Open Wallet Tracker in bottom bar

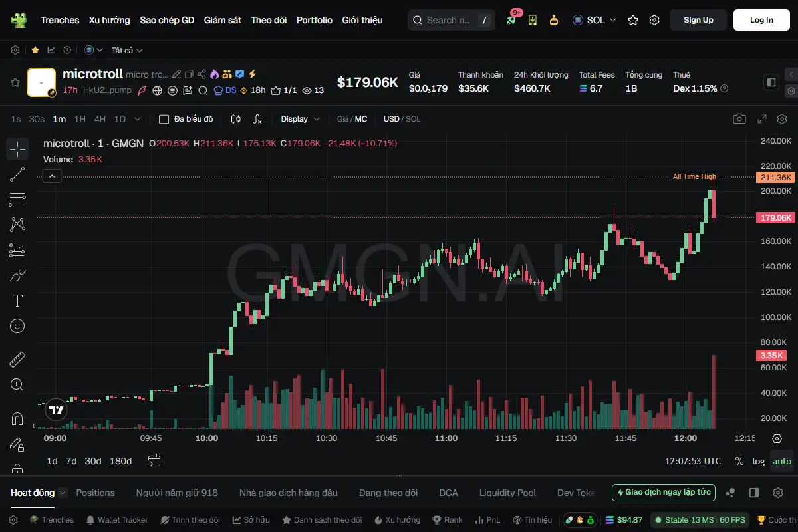116,520
